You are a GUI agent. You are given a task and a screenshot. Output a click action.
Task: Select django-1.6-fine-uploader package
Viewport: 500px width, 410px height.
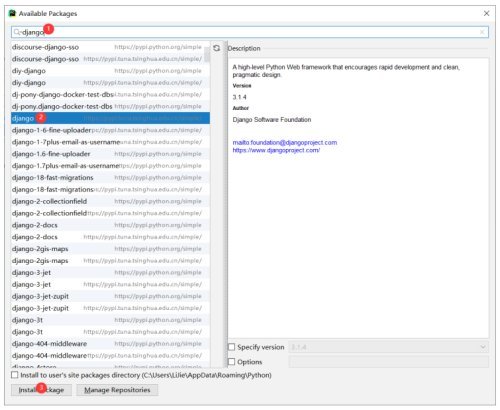click(110, 154)
